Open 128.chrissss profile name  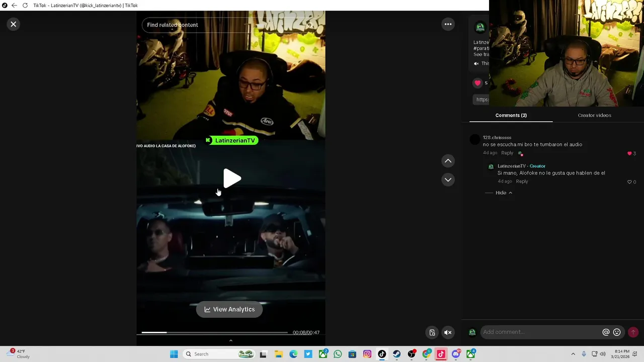(x=497, y=137)
